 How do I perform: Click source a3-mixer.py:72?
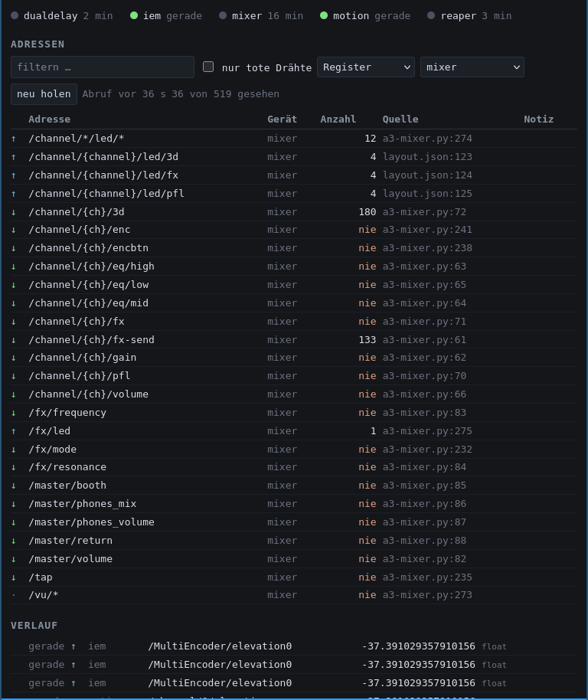[424, 211]
